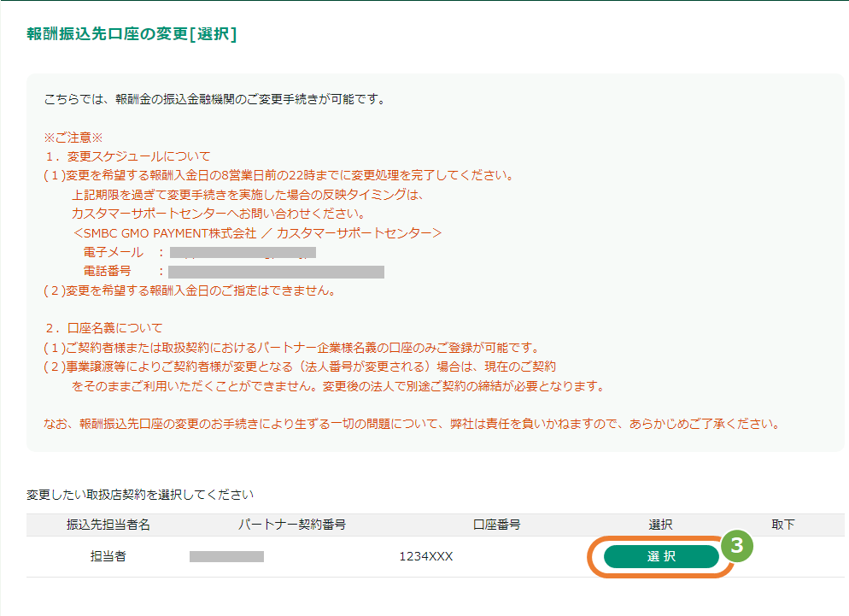Click section heading 1．変更スケジュールについて
The width and height of the screenshot is (849, 616).
pos(128,156)
